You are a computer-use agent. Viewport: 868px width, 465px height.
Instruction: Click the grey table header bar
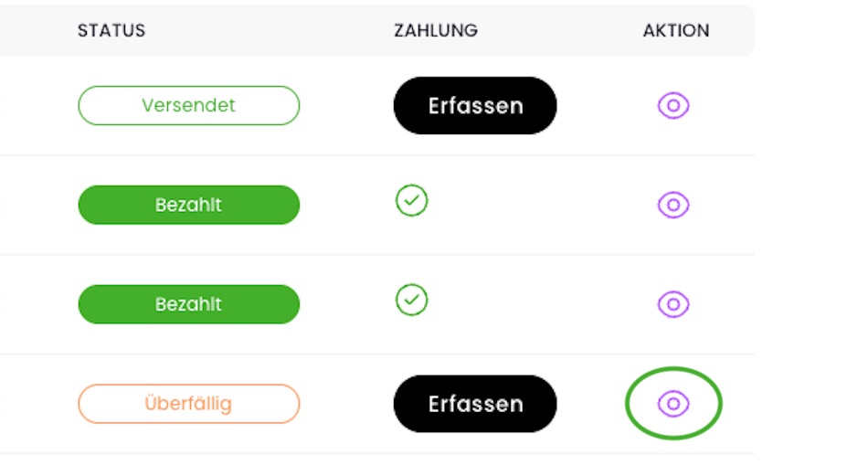tap(377, 30)
